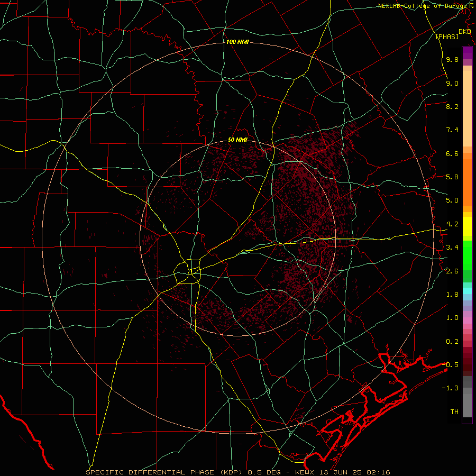Image resolution: width=476 pixels, height=476 pixels.
Task: Click the 0.2 legend value
Action: (452, 342)
